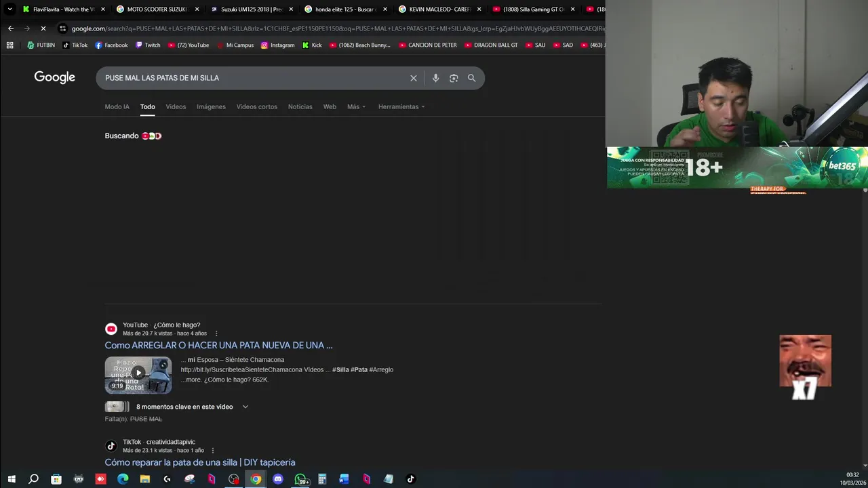Go back with the browser back arrow
The height and width of the screenshot is (488, 868).
pyautogui.click(x=11, y=28)
